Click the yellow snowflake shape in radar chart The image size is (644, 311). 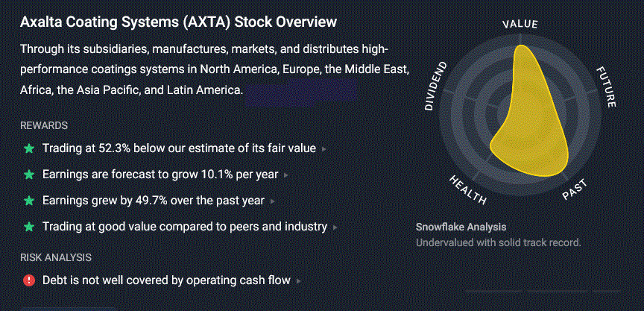coord(530,123)
